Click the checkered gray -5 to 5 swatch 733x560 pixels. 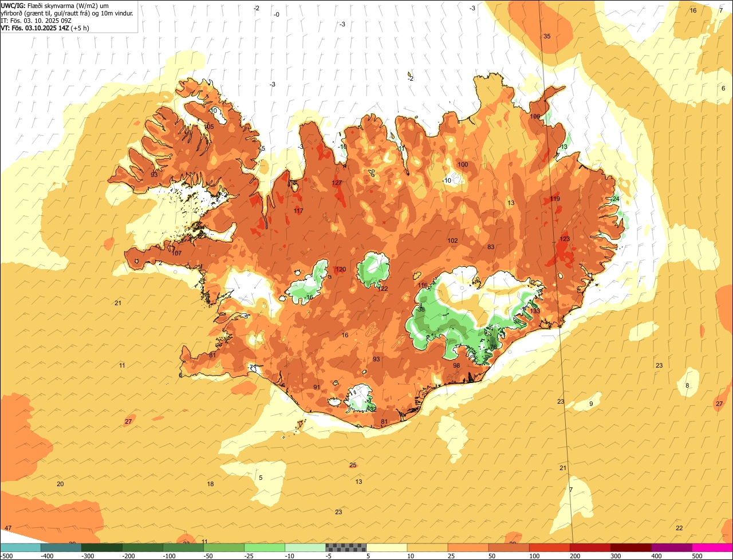pyautogui.click(x=346, y=547)
